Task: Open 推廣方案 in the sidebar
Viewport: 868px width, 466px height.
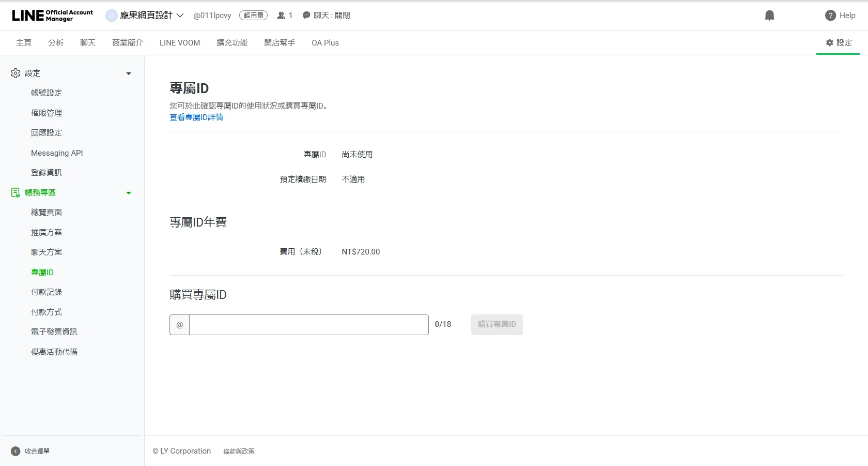Action: tap(47, 233)
